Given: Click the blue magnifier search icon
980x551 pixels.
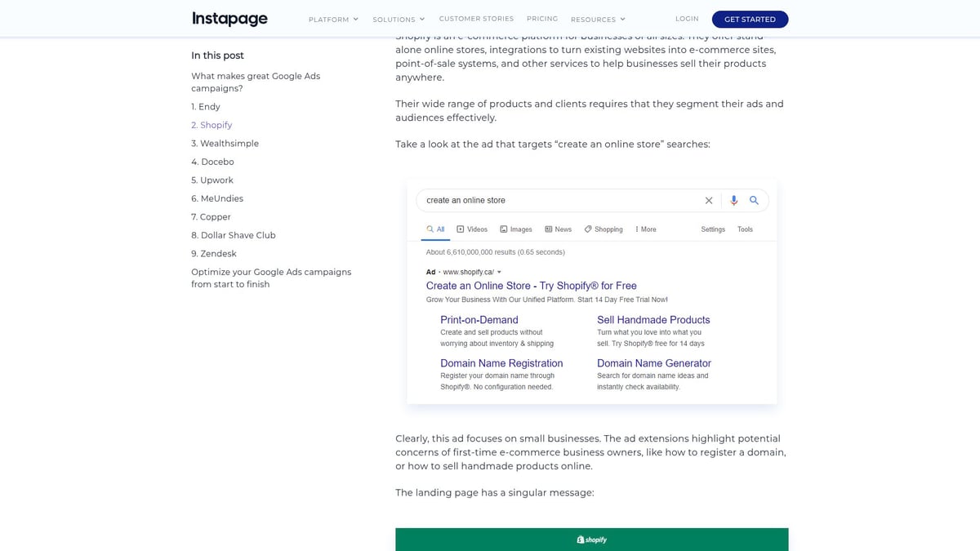Looking at the screenshot, I should [x=754, y=200].
